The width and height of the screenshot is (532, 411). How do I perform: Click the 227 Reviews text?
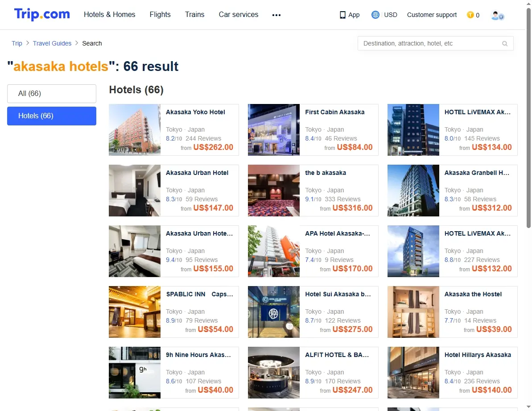pyautogui.click(x=482, y=260)
